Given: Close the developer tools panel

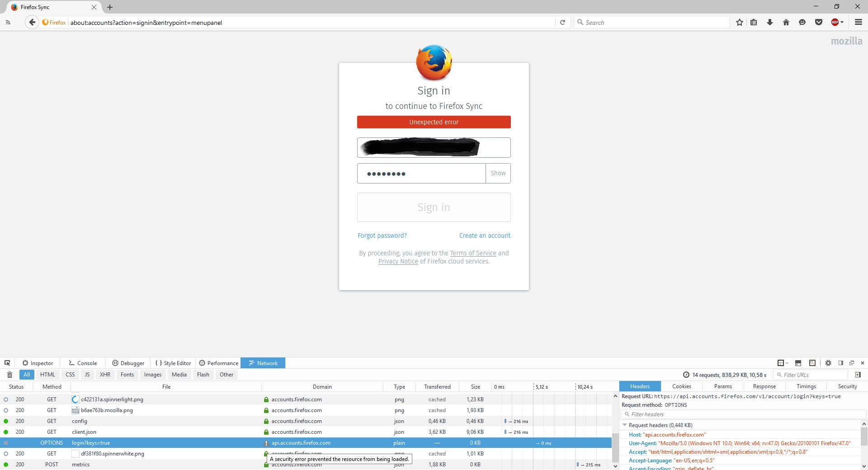Looking at the screenshot, I should click(x=863, y=363).
